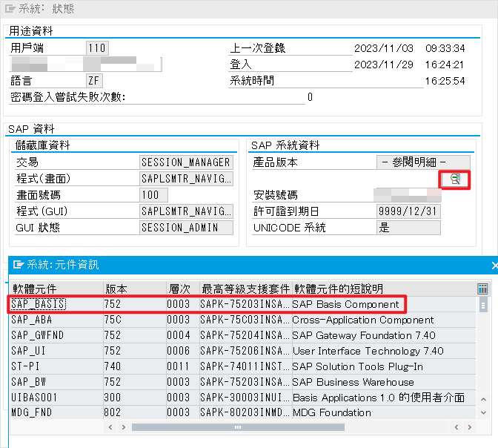The image size is (498, 448).
Task: Click version 300 for UIBAS001
Action: pos(135,398)
